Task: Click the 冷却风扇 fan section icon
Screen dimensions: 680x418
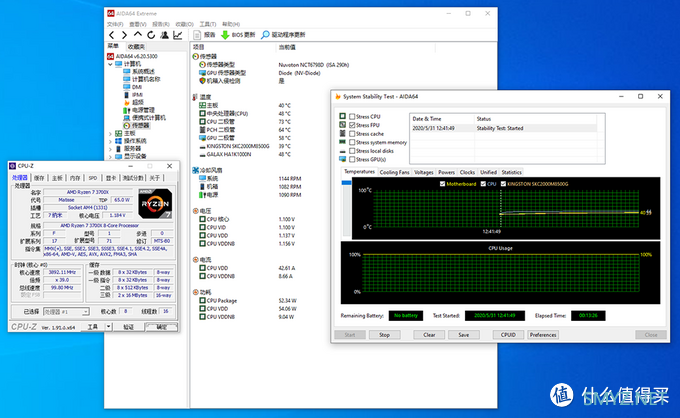Action: pyautogui.click(x=196, y=170)
